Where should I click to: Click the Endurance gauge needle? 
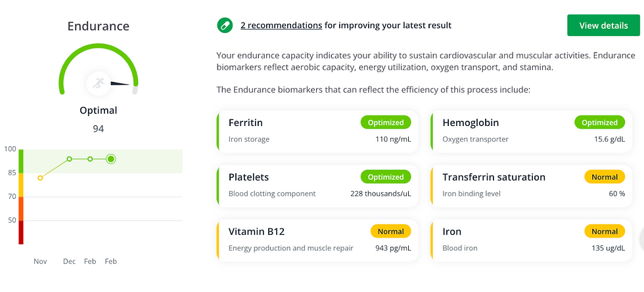point(120,84)
